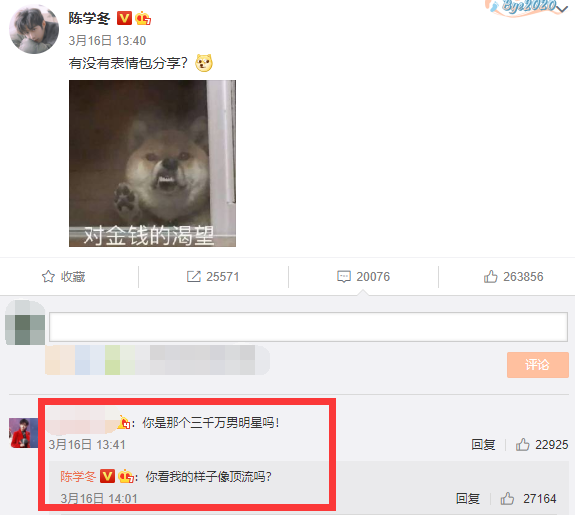Open the comments tab with 20076

tap(363, 277)
